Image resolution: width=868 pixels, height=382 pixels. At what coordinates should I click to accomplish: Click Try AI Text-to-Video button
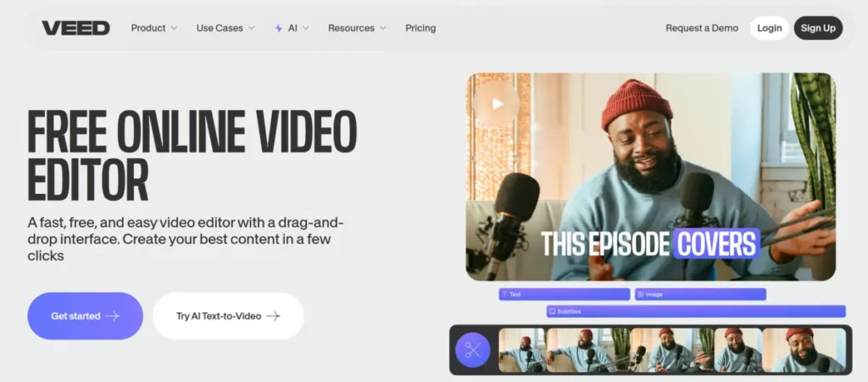coord(228,316)
